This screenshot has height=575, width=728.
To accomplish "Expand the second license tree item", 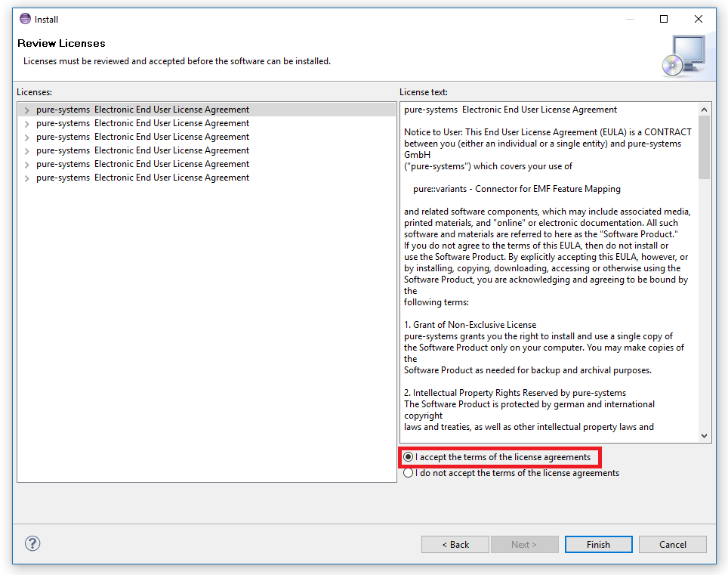I will [27, 124].
